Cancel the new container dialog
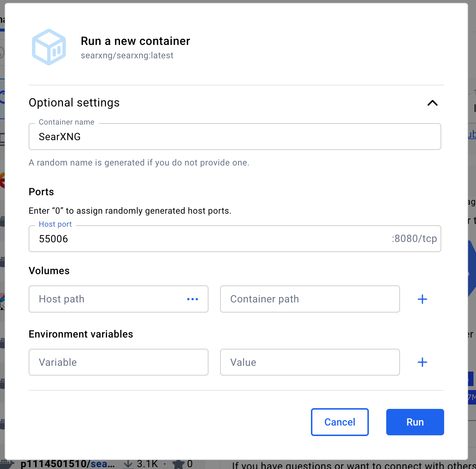The height and width of the screenshot is (469, 476). point(340,422)
